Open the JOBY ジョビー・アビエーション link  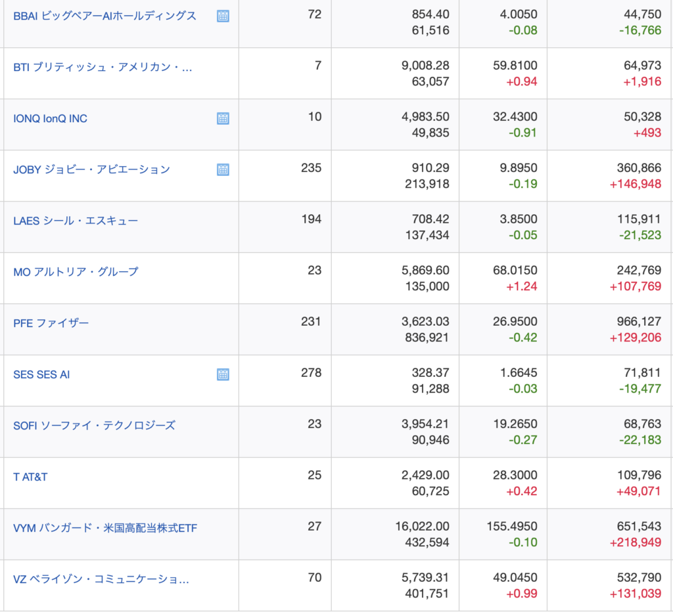(91, 169)
